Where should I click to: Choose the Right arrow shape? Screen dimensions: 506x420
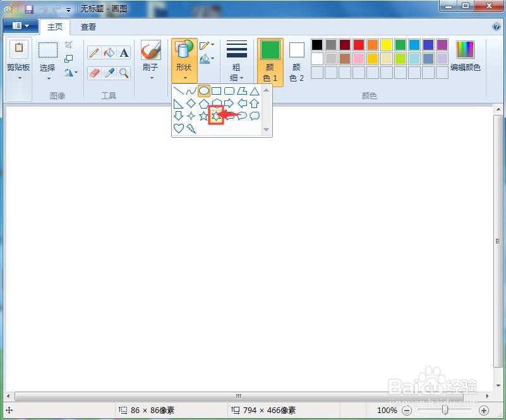[x=229, y=104]
